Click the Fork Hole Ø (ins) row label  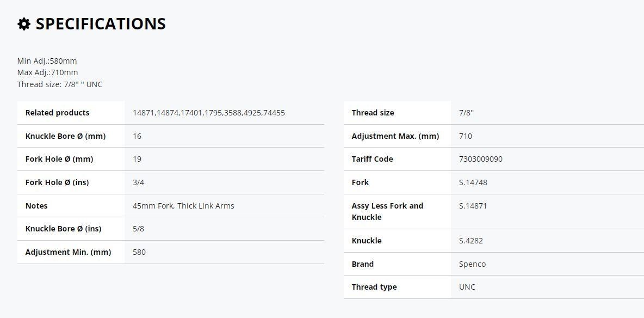pyautogui.click(x=57, y=182)
